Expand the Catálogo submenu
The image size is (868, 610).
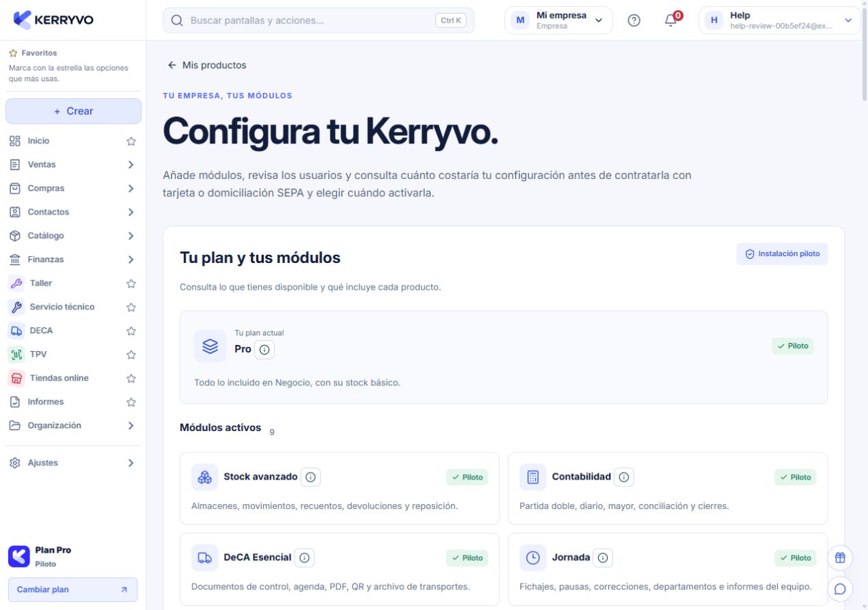131,236
